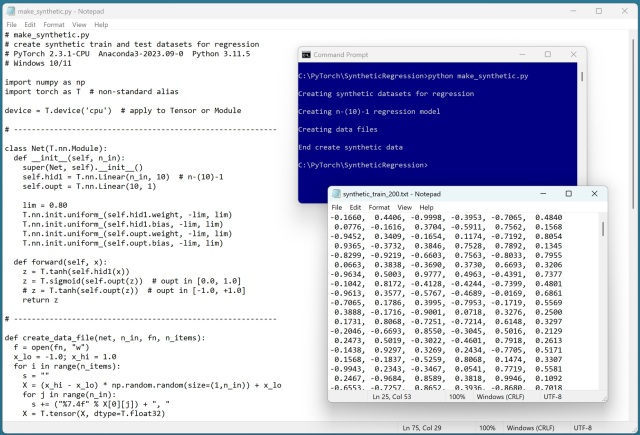Viewport: 640px width, 435px height.
Task: Click 'Ln 75, Col 29' in status bar
Action: [422, 428]
